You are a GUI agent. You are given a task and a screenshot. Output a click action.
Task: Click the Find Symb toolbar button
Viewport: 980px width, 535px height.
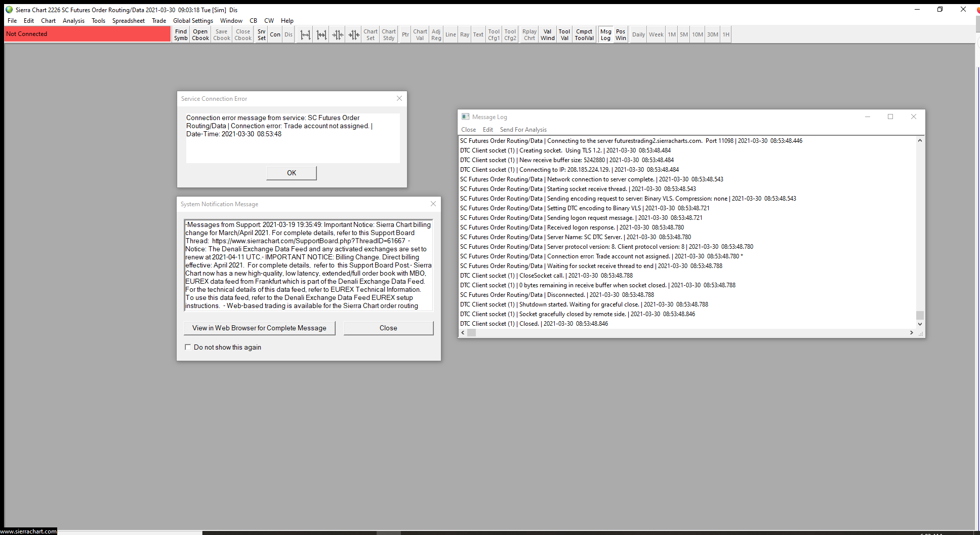[x=181, y=34]
